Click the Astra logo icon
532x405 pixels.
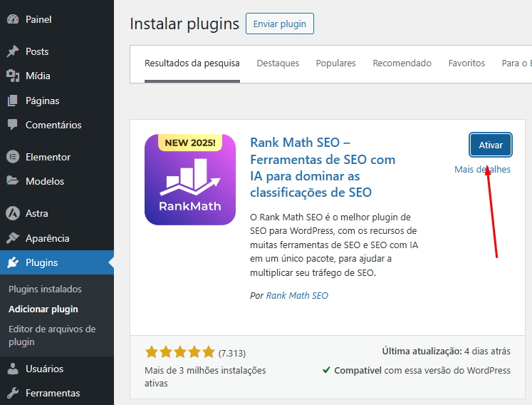point(13,213)
